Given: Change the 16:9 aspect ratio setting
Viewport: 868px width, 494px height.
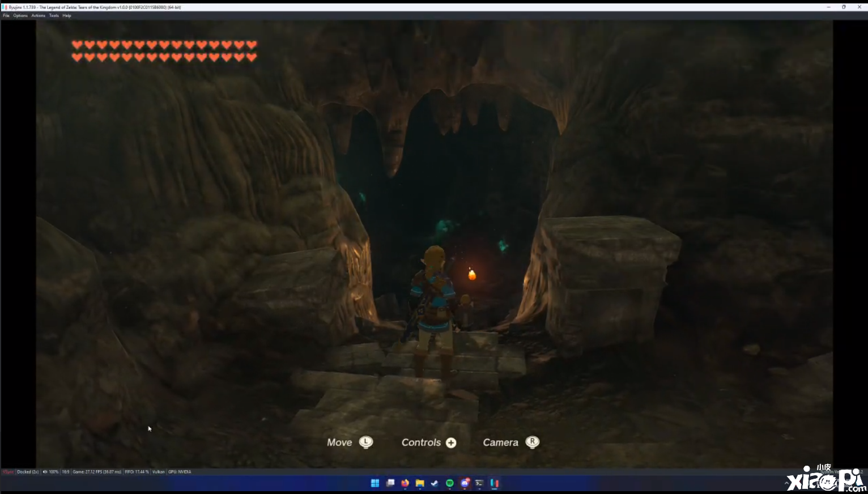Looking at the screenshot, I should click(66, 471).
